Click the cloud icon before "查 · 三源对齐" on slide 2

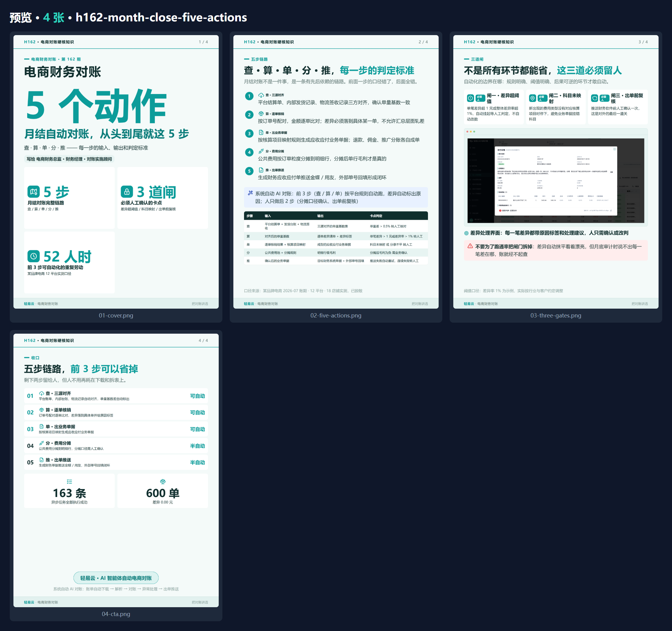point(261,95)
